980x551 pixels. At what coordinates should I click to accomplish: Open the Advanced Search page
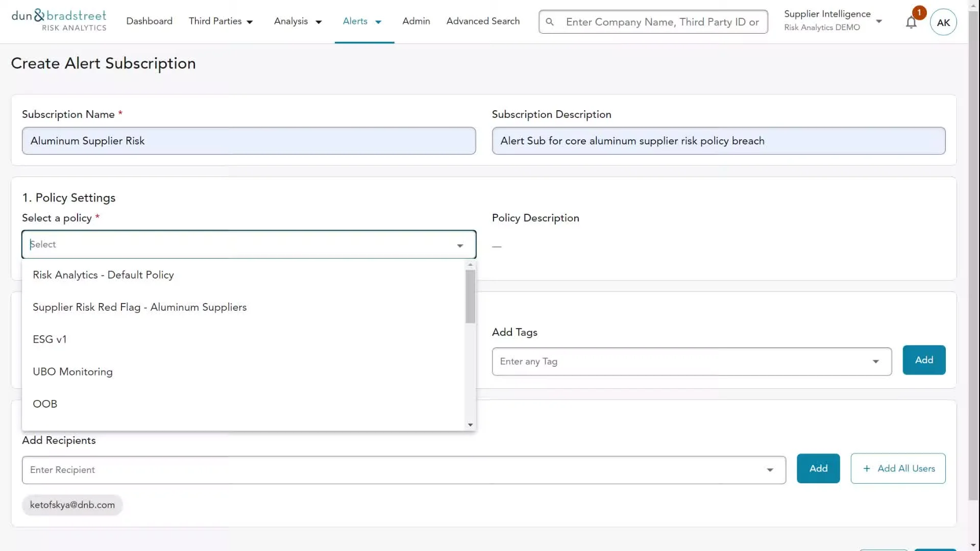pos(483,21)
